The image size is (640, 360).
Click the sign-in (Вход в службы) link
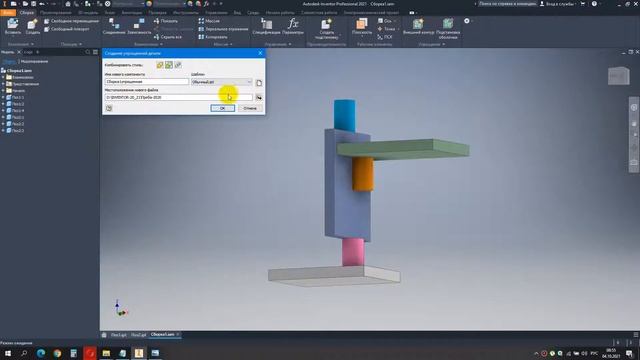click(560, 4)
